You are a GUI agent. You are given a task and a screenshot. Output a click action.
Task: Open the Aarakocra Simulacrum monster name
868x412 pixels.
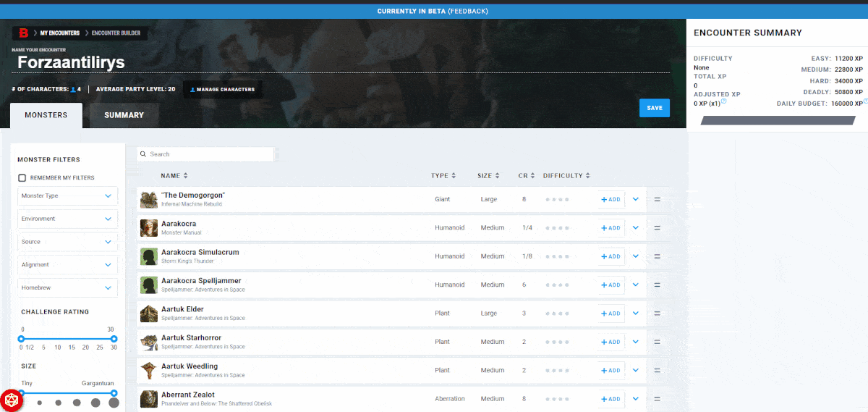pos(200,252)
